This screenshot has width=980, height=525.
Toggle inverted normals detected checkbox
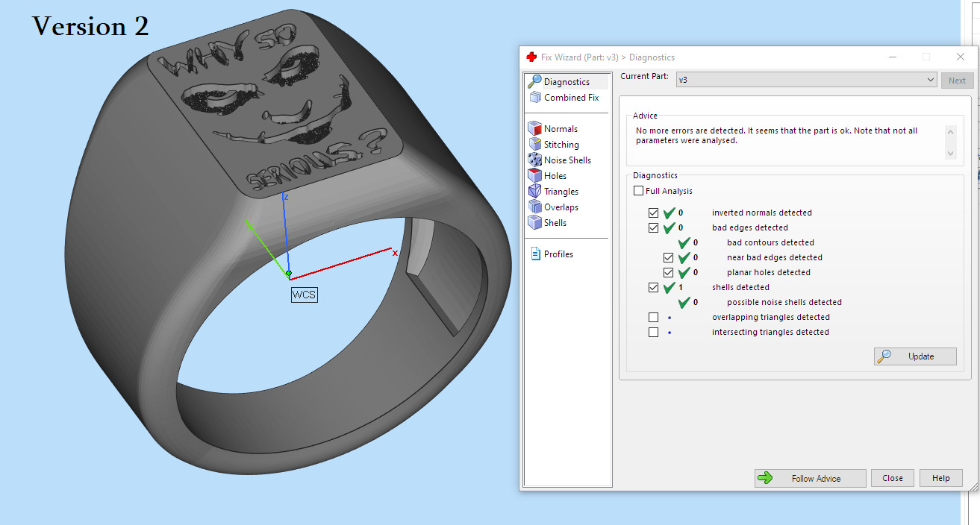(654, 213)
